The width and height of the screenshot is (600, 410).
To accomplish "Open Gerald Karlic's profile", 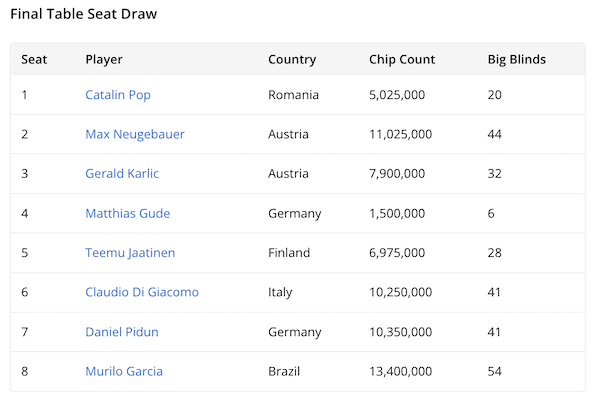I will coord(122,174).
